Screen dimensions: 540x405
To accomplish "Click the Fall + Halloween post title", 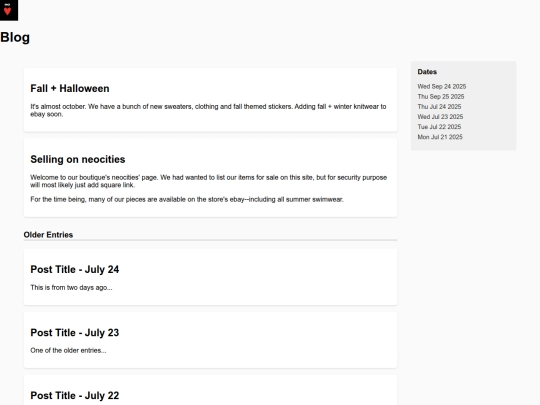I will pyautogui.click(x=70, y=89).
